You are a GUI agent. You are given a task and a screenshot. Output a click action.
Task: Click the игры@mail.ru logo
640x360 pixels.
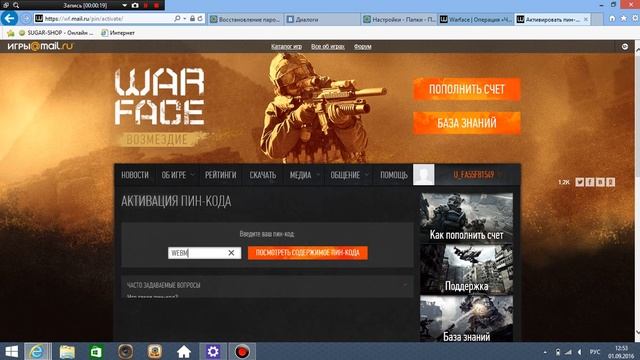point(40,46)
